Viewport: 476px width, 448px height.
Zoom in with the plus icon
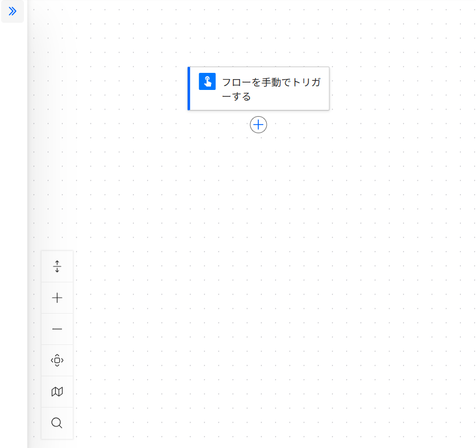(57, 298)
